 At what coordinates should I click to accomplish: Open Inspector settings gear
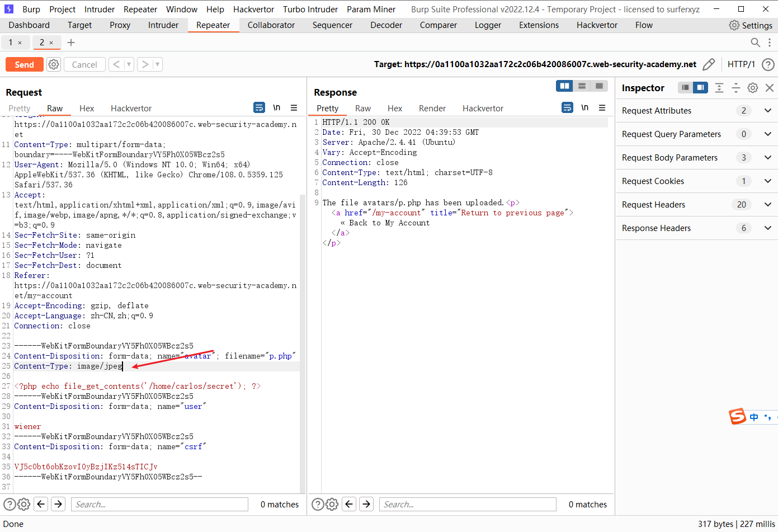point(753,87)
